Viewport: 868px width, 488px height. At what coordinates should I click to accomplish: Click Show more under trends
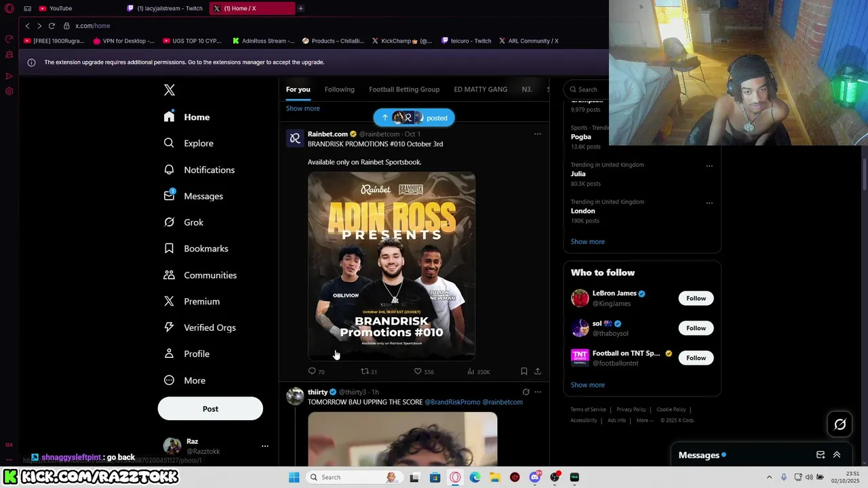pyautogui.click(x=587, y=242)
